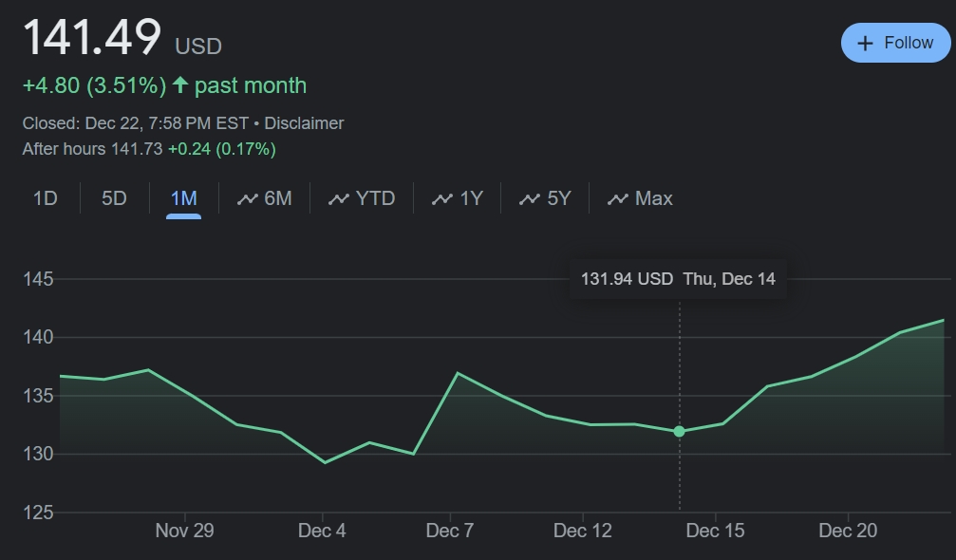The height and width of the screenshot is (560, 956).
Task: Click the highlighted Dec 14 data point
Action: tap(679, 432)
